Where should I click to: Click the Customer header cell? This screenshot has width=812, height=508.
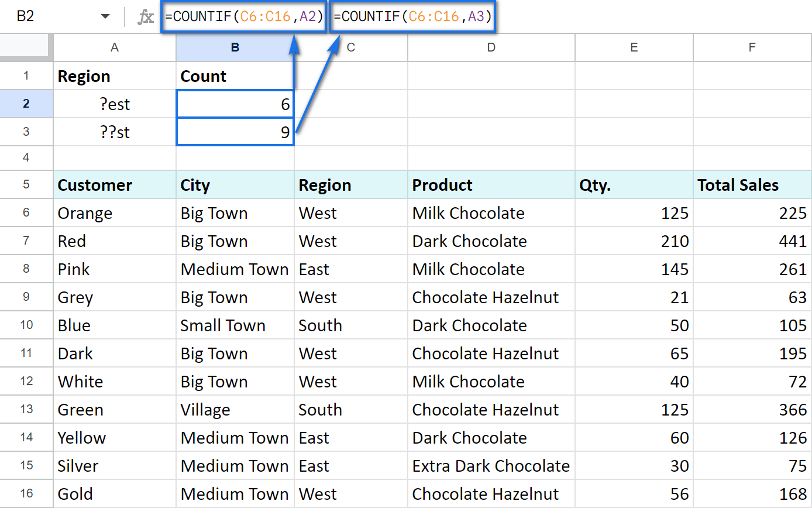click(114, 184)
